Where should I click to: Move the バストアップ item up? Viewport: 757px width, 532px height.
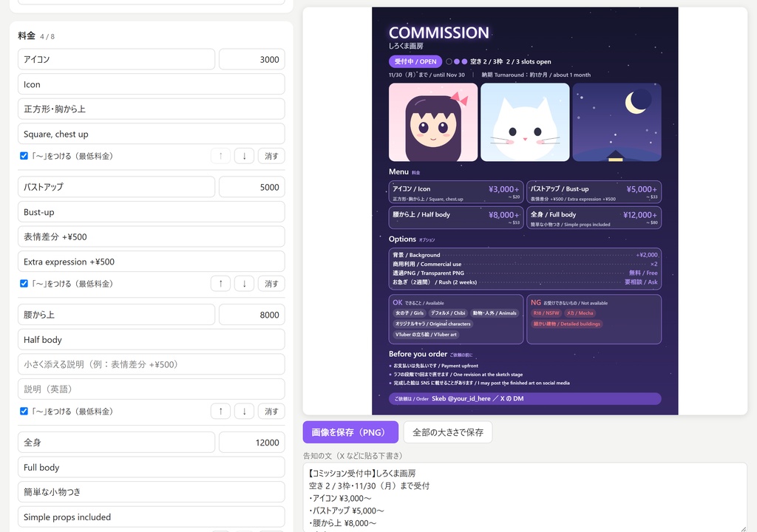pyautogui.click(x=220, y=284)
